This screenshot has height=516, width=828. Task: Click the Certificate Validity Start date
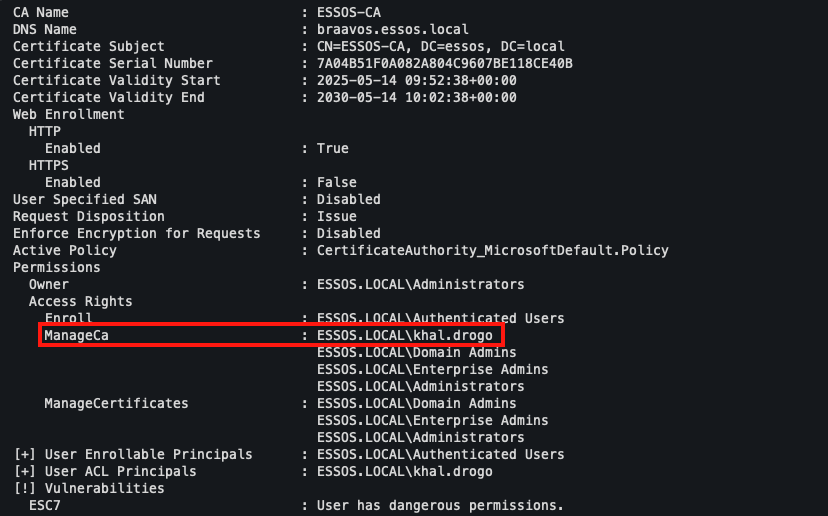[416, 80]
